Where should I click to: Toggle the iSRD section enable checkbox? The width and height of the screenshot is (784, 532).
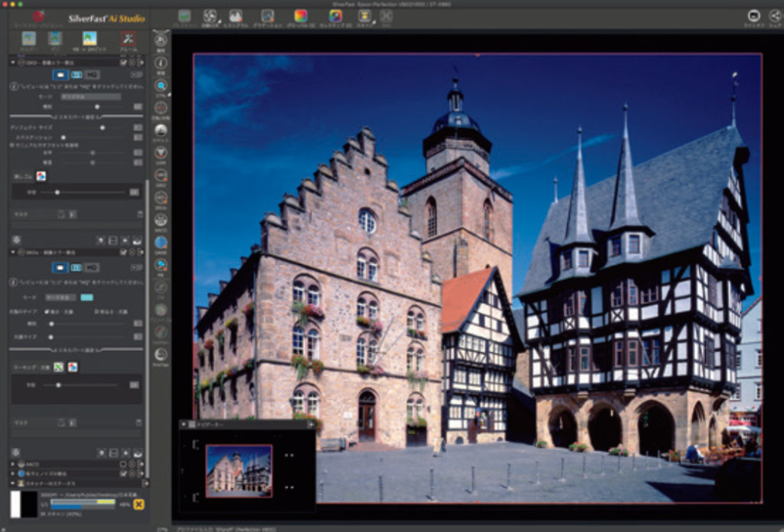pos(123,63)
